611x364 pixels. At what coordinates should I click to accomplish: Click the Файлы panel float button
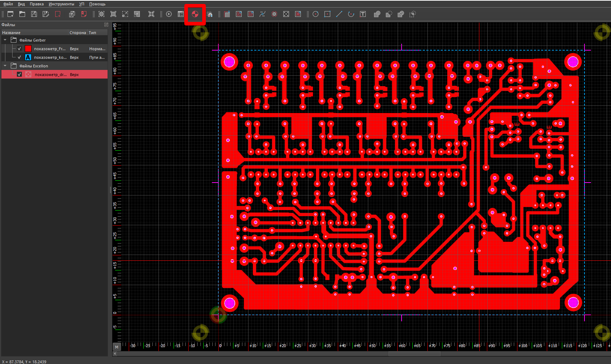point(106,25)
